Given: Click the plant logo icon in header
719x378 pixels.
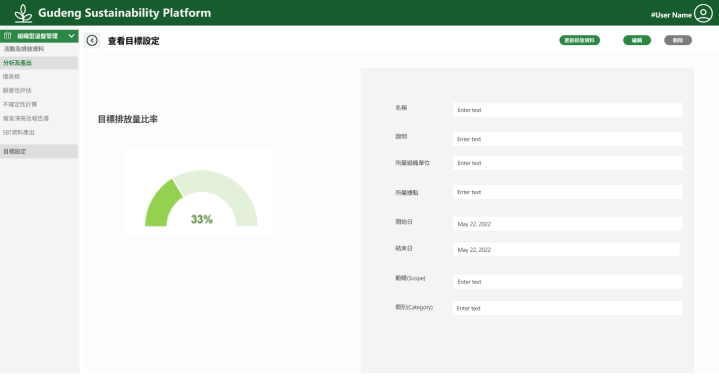Looking at the screenshot, I should (23, 13).
